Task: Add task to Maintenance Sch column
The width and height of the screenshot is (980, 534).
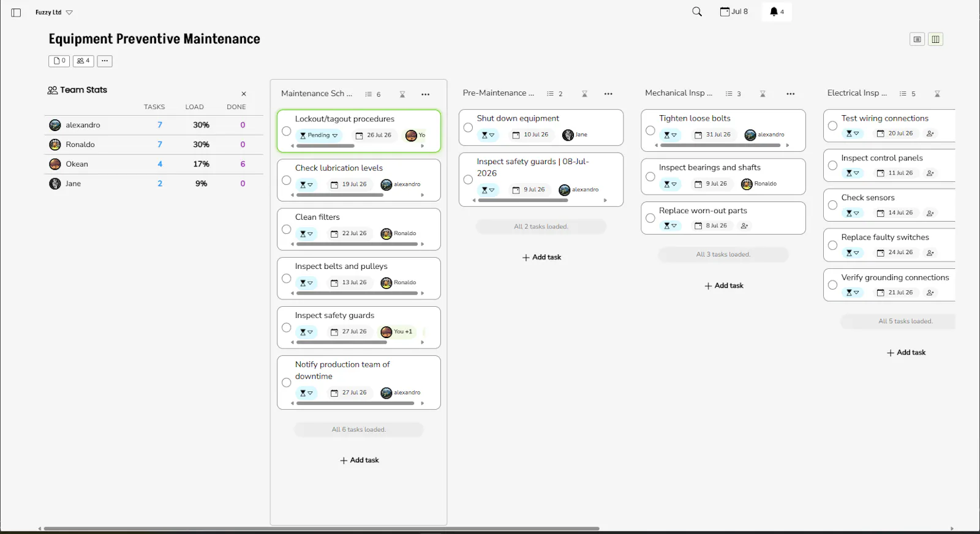Action: pyautogui.click(x=360, y=461)
